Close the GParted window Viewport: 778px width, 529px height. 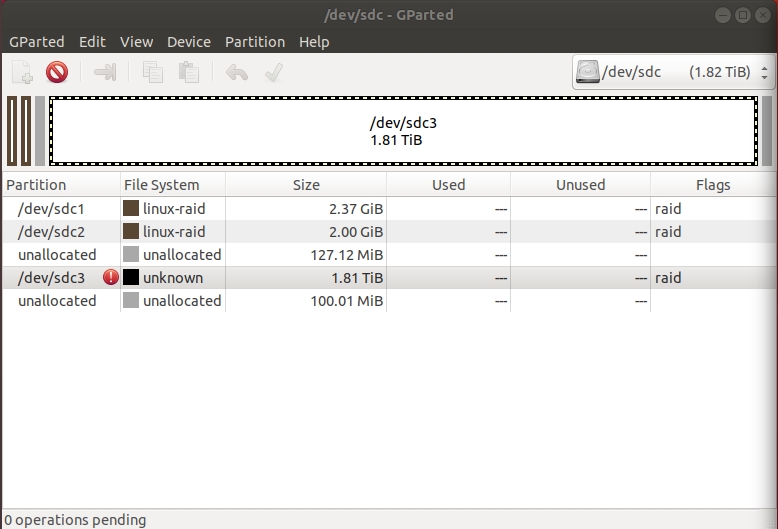pos(763,15)
